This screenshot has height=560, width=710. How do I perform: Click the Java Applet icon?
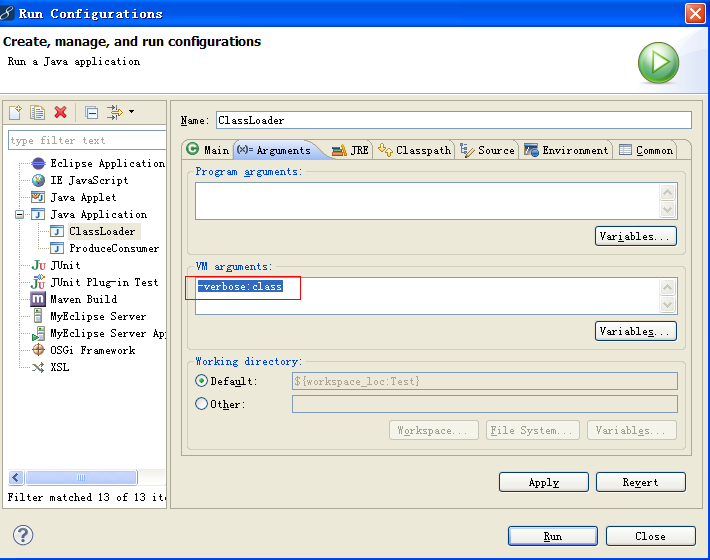38,197
